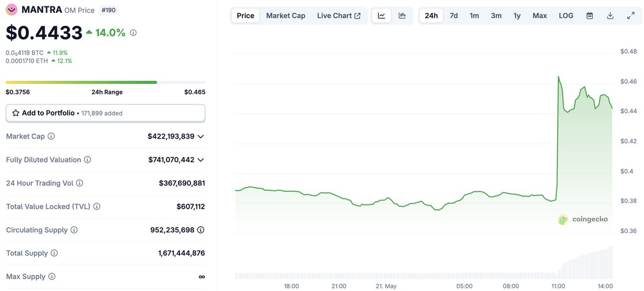This screenshot has width=644, height=291.
Task: Expand chart to fullscreen
Action: coord(631,16)
